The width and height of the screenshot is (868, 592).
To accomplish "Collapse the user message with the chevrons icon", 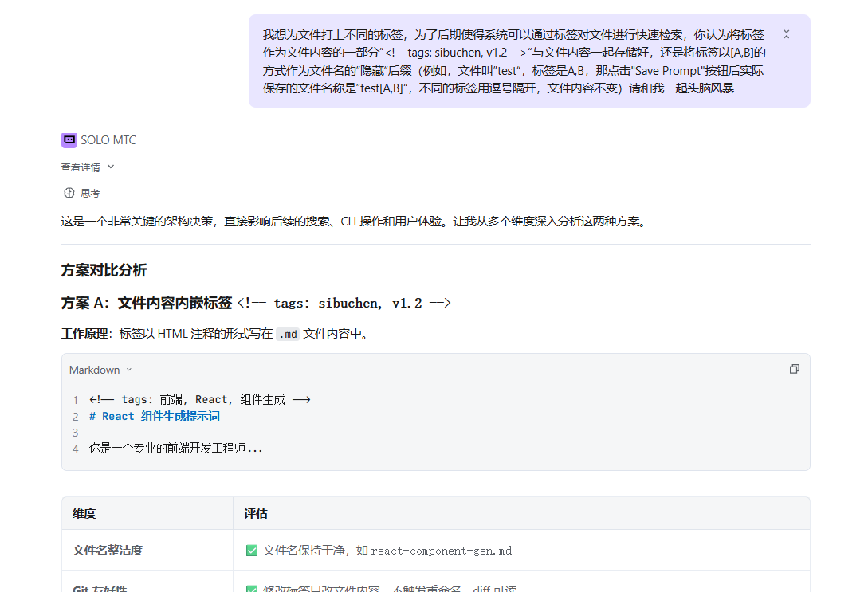I will pos(786,34).
